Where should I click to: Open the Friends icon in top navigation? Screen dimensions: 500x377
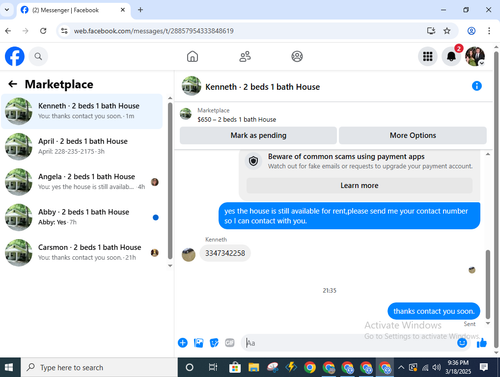click(245, 56)
